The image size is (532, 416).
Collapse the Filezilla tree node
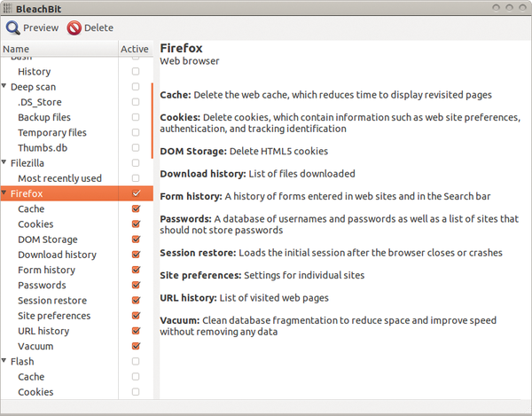(x=4, y=162)
